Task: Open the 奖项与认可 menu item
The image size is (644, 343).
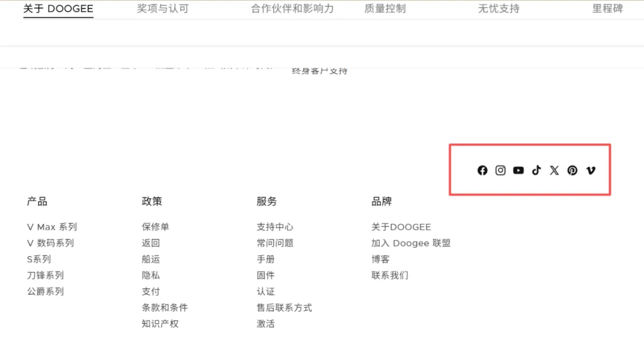Action: coord(162,9)
